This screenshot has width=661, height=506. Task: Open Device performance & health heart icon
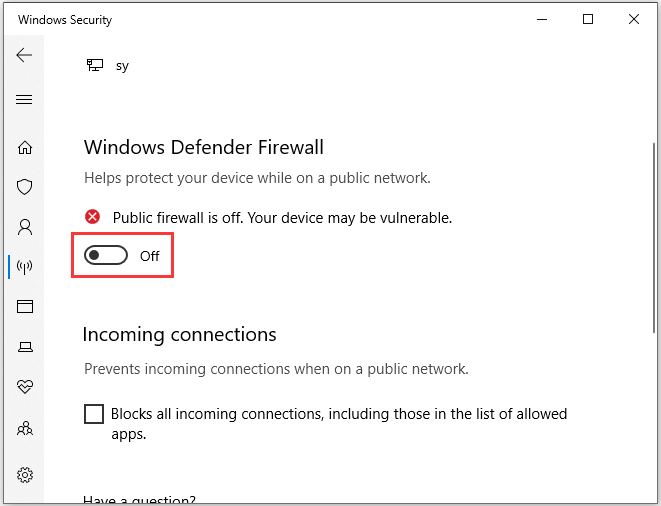(x=25, y=386)
